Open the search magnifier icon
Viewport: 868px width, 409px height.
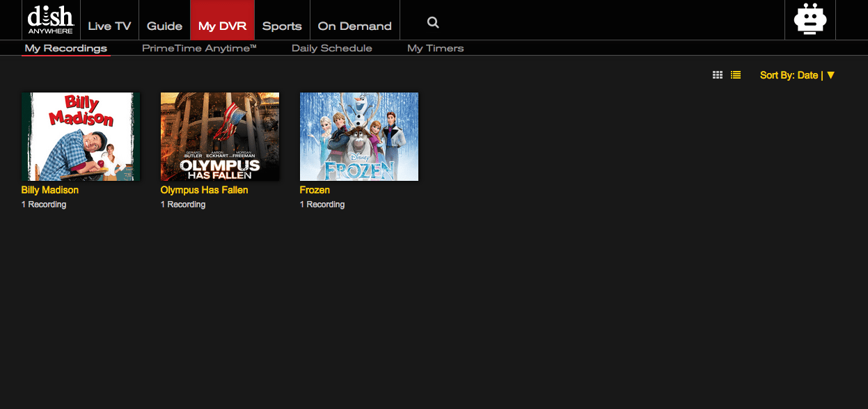point(433,23)
